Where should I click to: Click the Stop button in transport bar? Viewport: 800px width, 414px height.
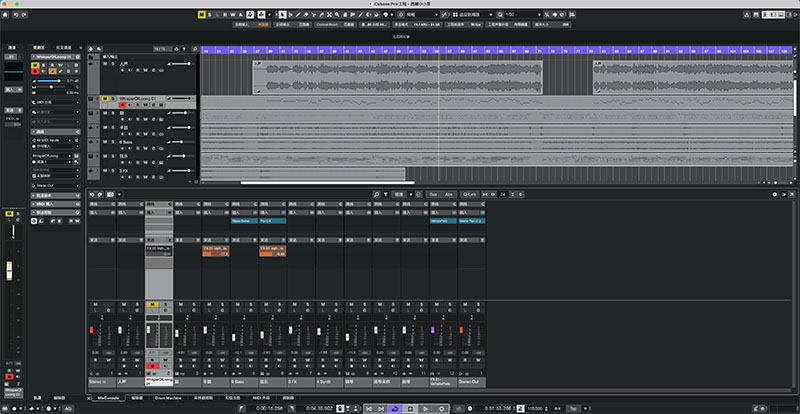coord(410,409)
